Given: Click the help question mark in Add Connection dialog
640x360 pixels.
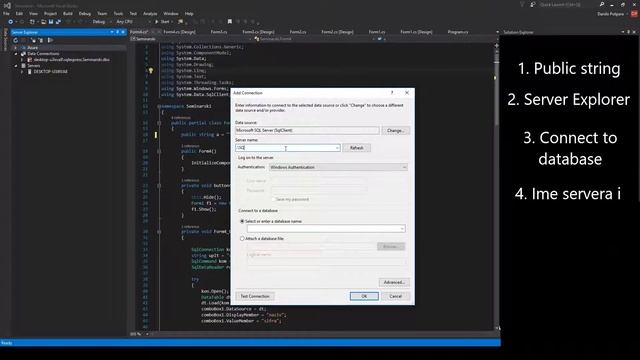Looking at the screenshot, I should pyautogui.click(x=392, y=93).
